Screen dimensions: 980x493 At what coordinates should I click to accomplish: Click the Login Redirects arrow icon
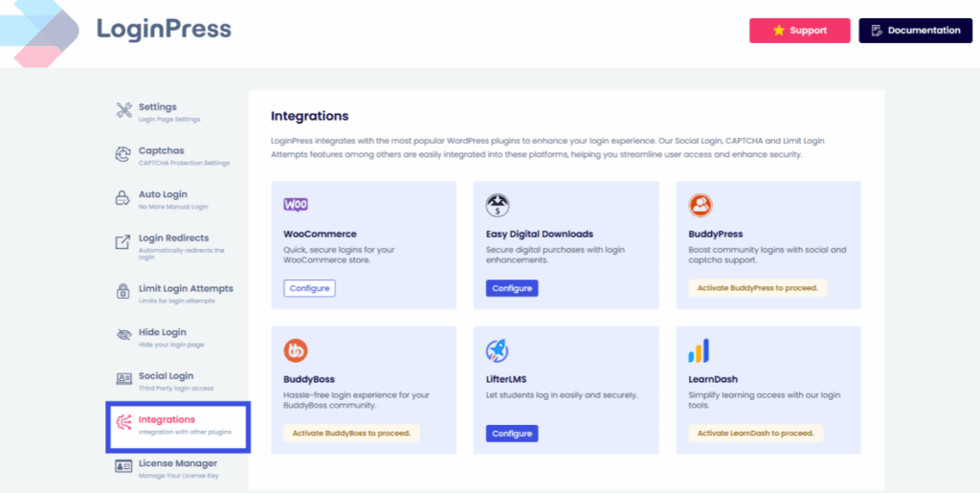point(123,242)
